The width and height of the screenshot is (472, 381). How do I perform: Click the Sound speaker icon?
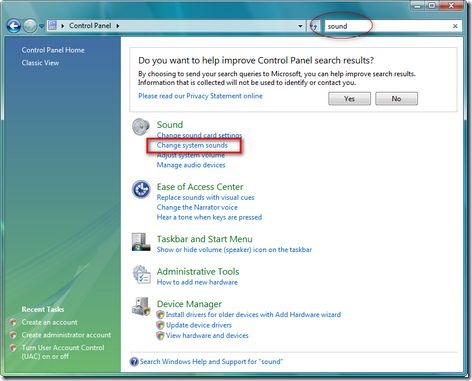click(x=141, y=127)
